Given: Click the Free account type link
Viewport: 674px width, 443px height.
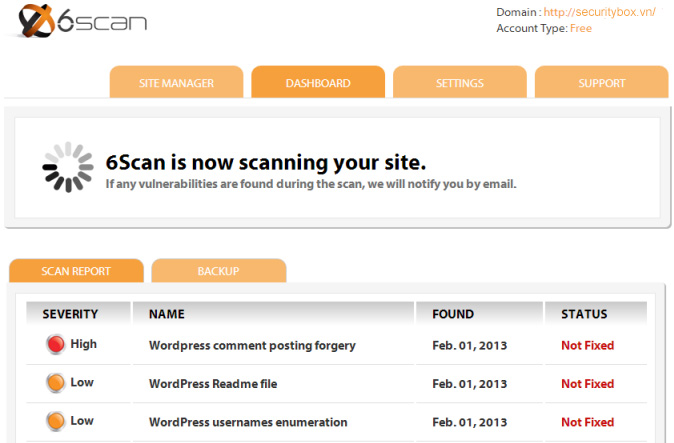Looking at the screenshot, I should click(581, 28).
